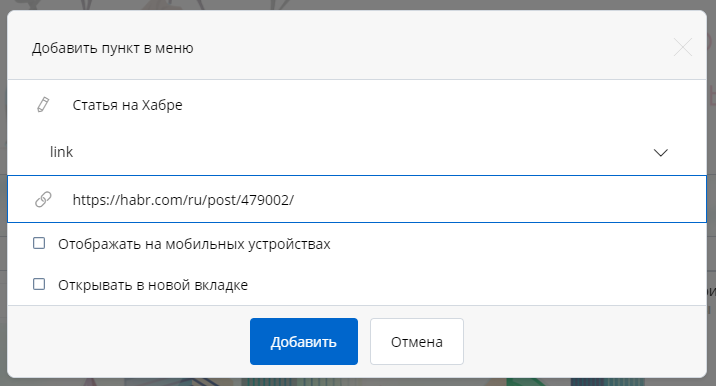
Task: Click the text "Статья на Хабре"
Action: tap(127, 105)
